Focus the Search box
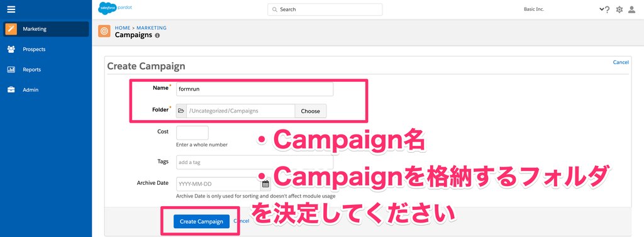This screenshot has height=237, width=644. coord(325,9)
